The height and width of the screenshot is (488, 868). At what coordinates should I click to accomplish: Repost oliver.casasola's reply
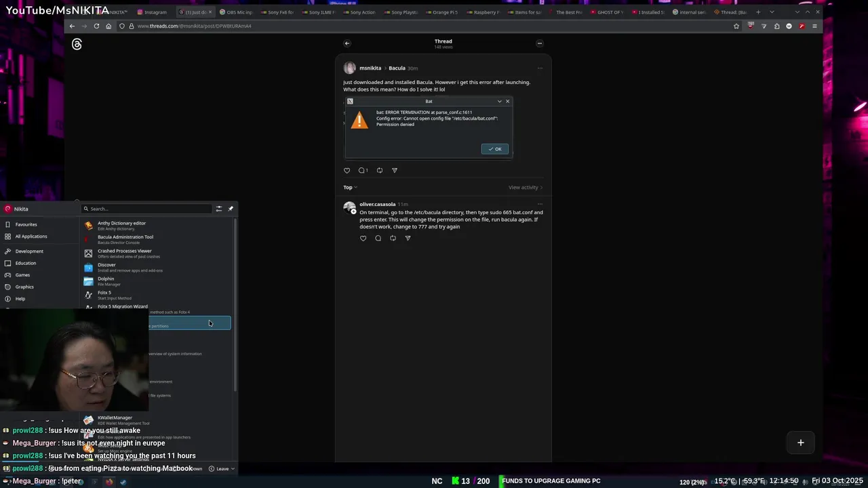(x=393, y=238)
